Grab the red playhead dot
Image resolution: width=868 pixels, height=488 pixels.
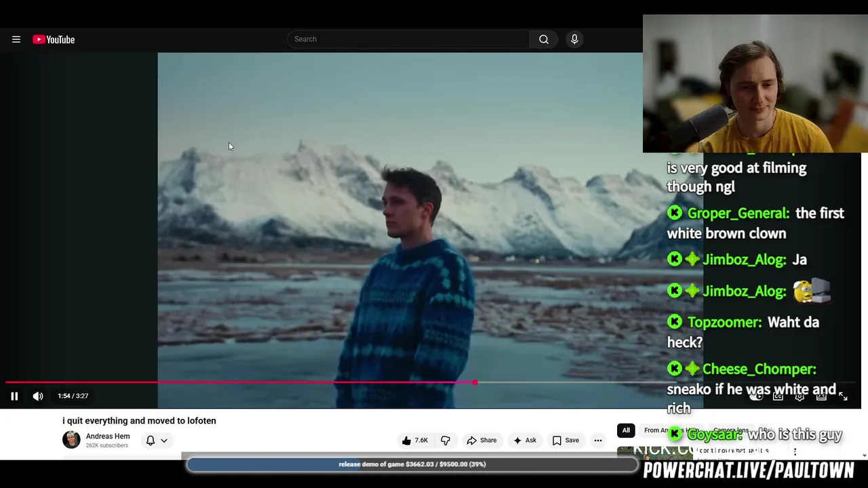pos(475,383)
